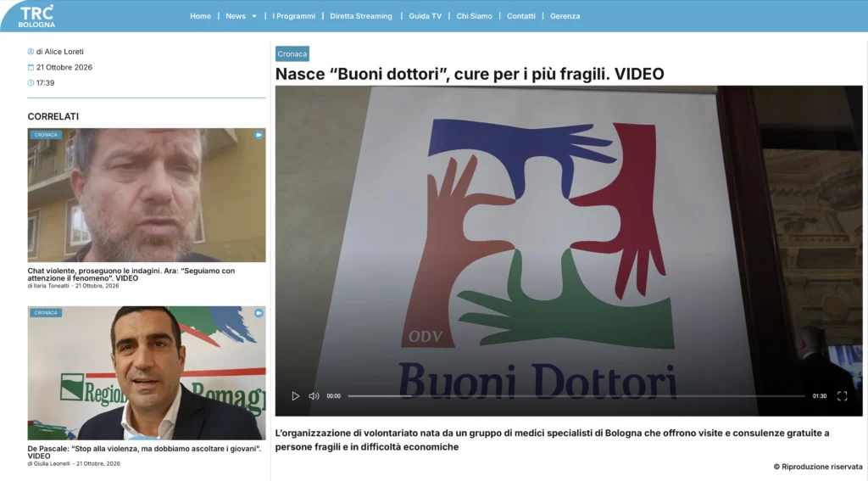Open I Programmi page

pos(293,16)
